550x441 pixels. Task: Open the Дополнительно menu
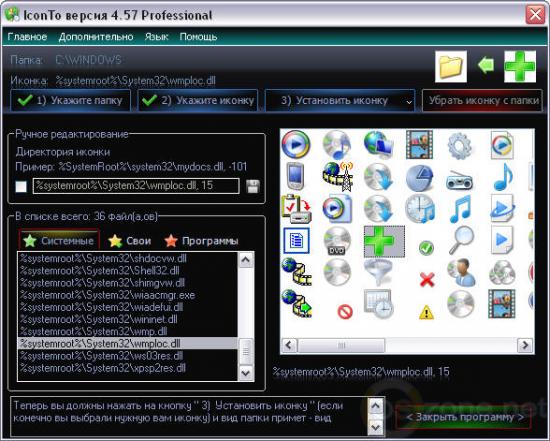click(x=96, y=37)
